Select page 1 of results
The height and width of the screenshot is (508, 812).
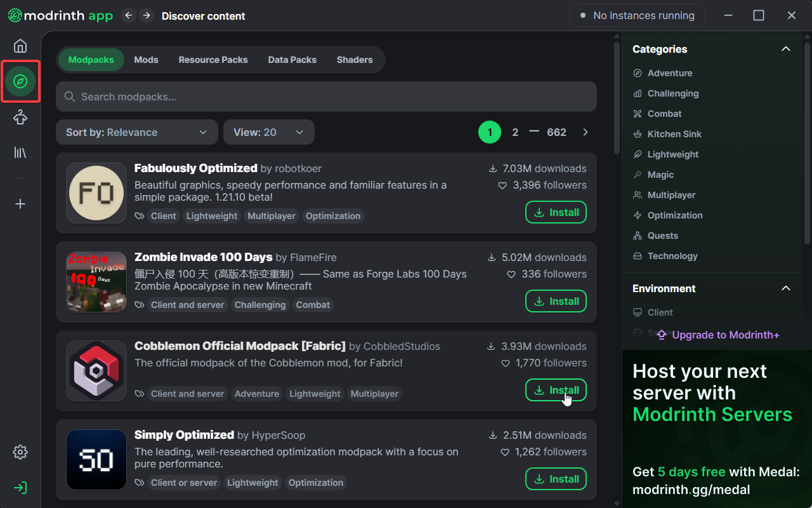coord(490,132)
